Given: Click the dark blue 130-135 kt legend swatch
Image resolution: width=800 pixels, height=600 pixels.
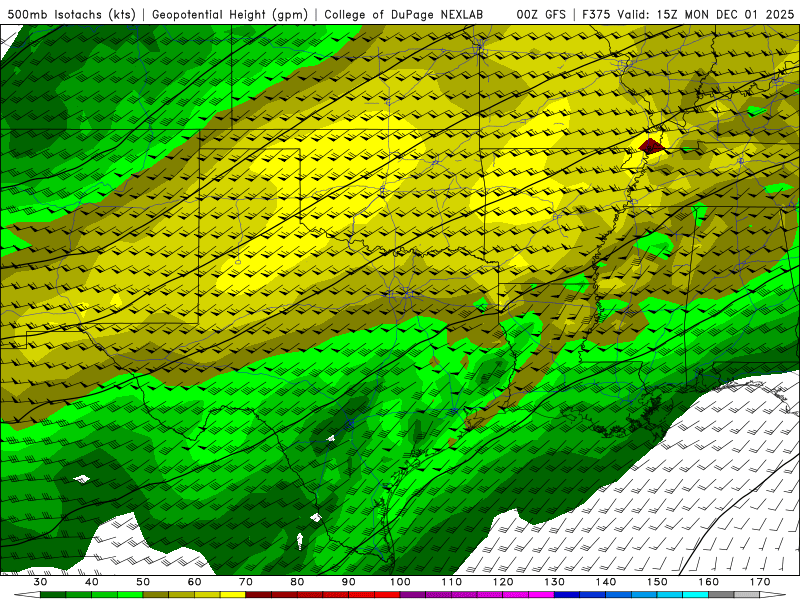Looking at the screenshot, I should point(567,595).
